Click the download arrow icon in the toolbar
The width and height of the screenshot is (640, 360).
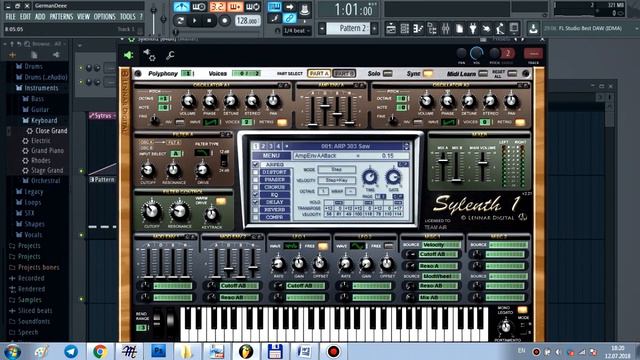click(x=533, y=29)
